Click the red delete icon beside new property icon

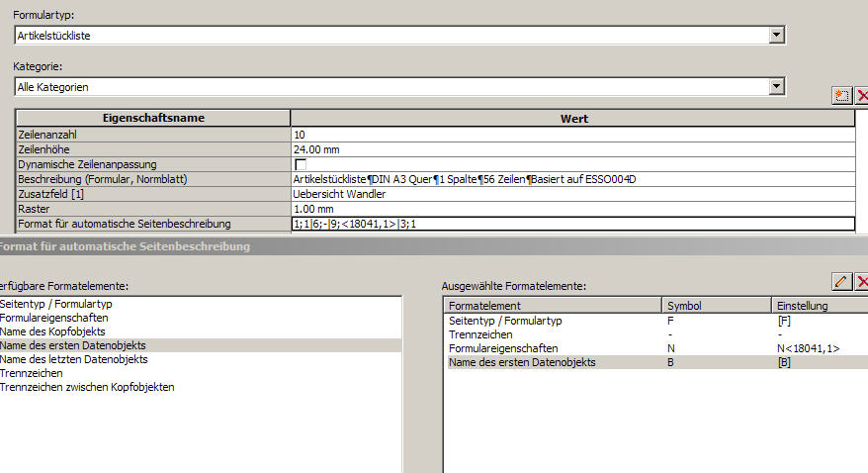pyautogui.click(x=861, y=95)
